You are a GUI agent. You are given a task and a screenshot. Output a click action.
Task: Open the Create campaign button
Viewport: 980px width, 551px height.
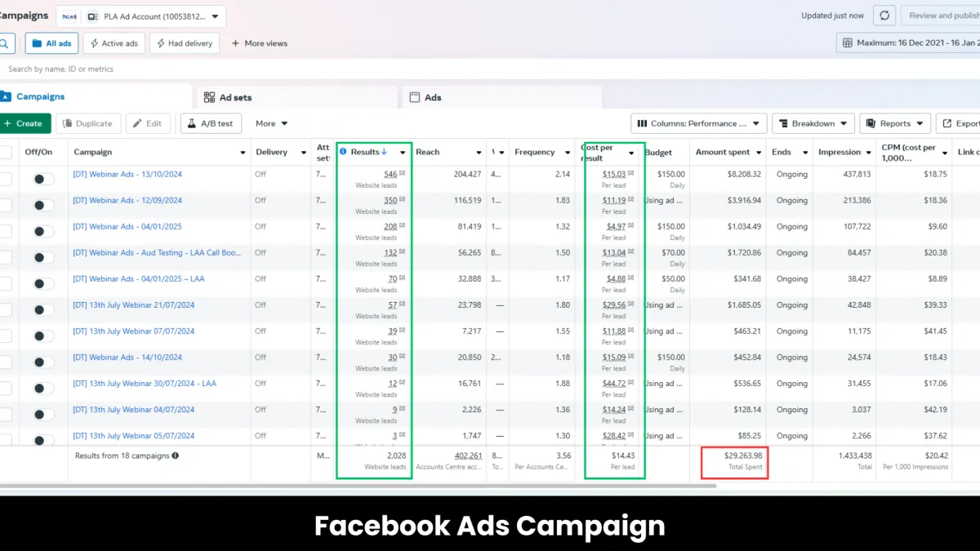pyautogui.click(x=23, y=123)
